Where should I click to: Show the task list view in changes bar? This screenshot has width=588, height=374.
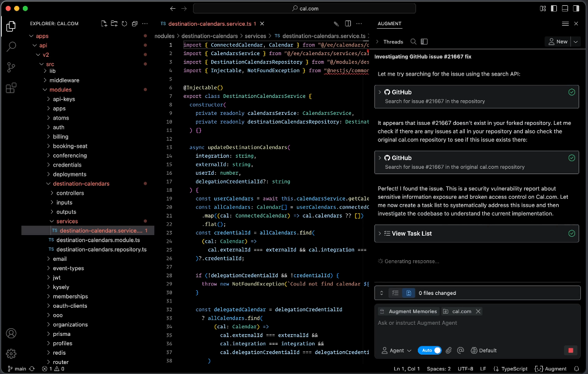pyautogui.click(x=396, y=293)
